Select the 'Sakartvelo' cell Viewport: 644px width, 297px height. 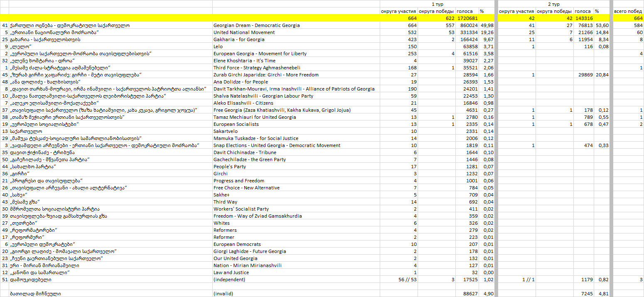(x=296, y=131)
